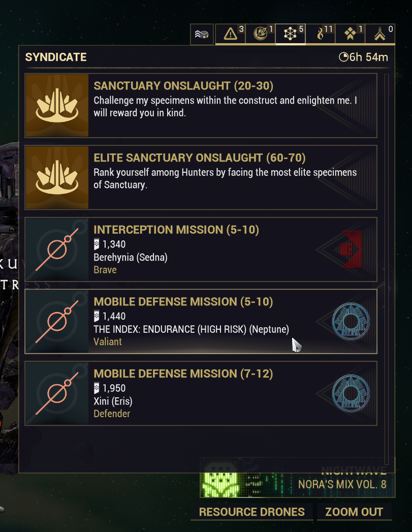Screen dimensions: 412x532
Task: Switch to the Syndicate tab with network icon
Action: [290, 34]
